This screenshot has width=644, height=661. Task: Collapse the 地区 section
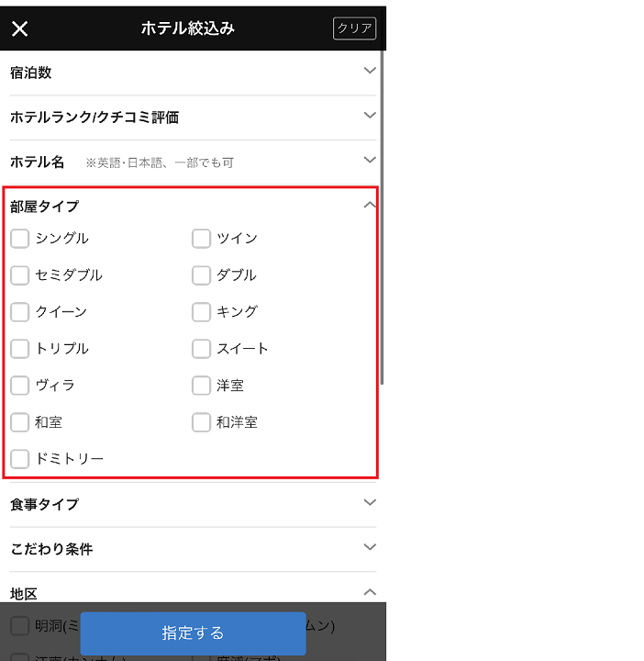(x=370, y=592)
